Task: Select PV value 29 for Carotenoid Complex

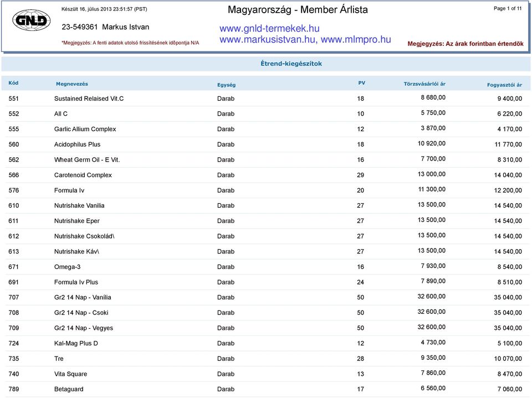Action: coord(360,175)
